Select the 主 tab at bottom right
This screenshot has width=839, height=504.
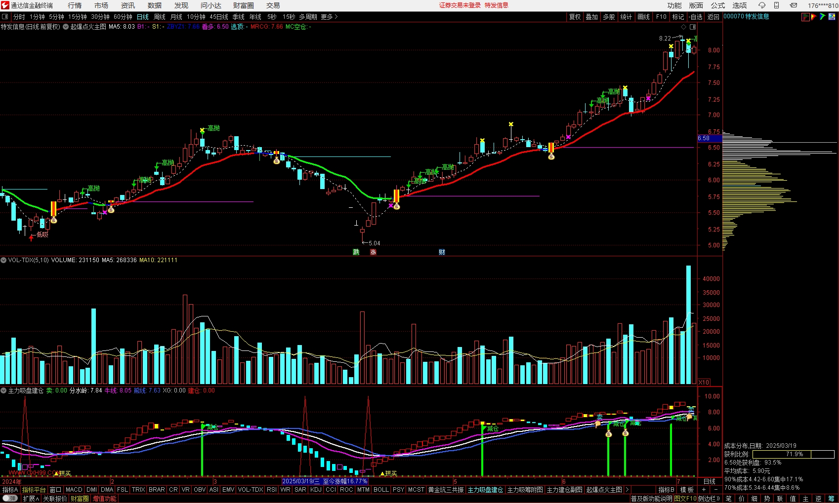click(x=806, y=499)
